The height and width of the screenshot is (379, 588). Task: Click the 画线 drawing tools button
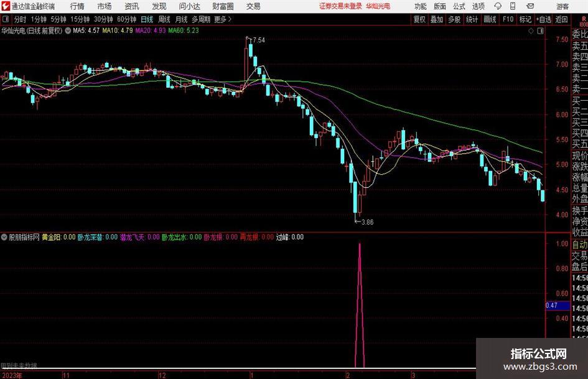tap(490, 19)
